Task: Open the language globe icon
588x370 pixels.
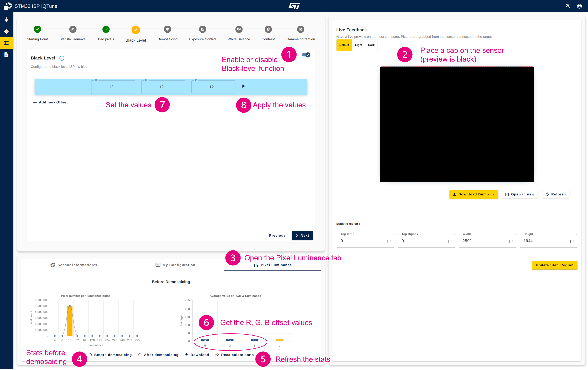Action: click(x=579, y=6)
